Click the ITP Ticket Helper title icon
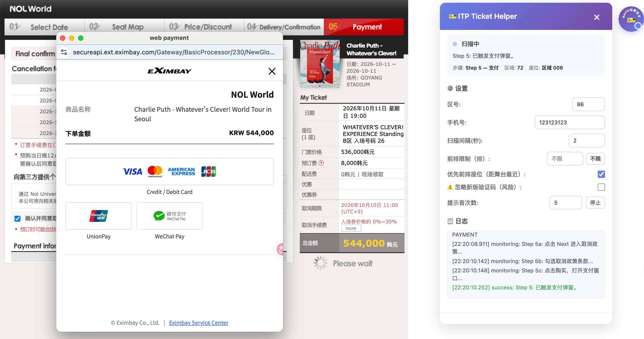The width and height of the screenshot is (644, 339). point(452,17)
